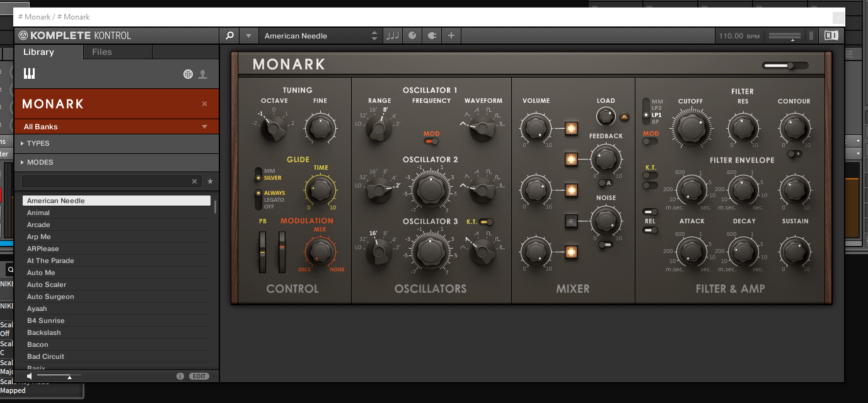Clear the preset search field
868x403 pixels.
click(195, 182)
